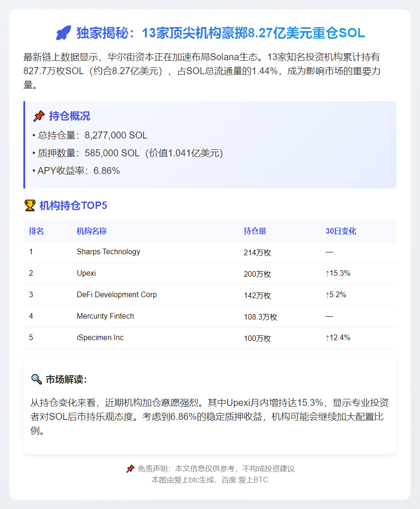Screen dimensions: 420x509
Task: Click the 总持仓量 bullet line
Action: [90, 136]
